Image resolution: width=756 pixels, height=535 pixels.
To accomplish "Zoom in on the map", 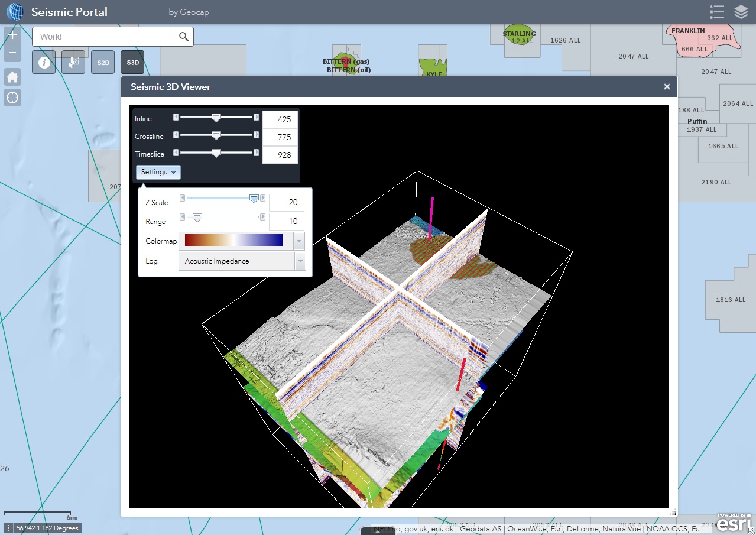I will [12, 35].
